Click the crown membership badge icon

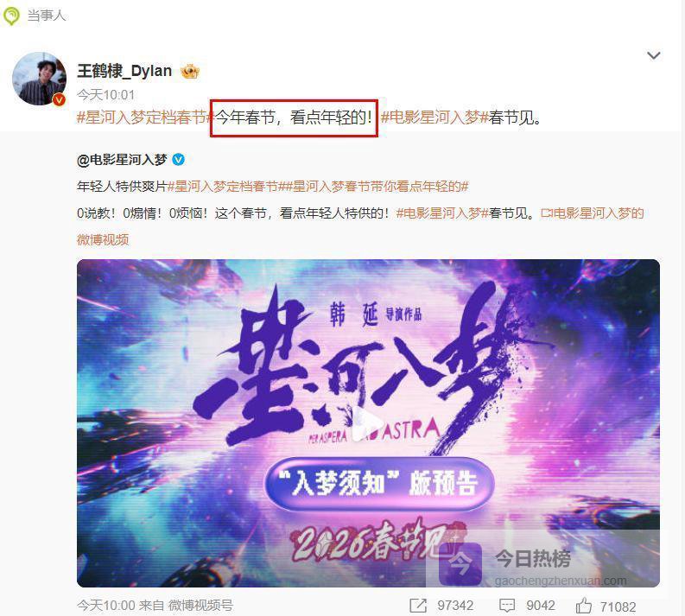pos(190,71)
